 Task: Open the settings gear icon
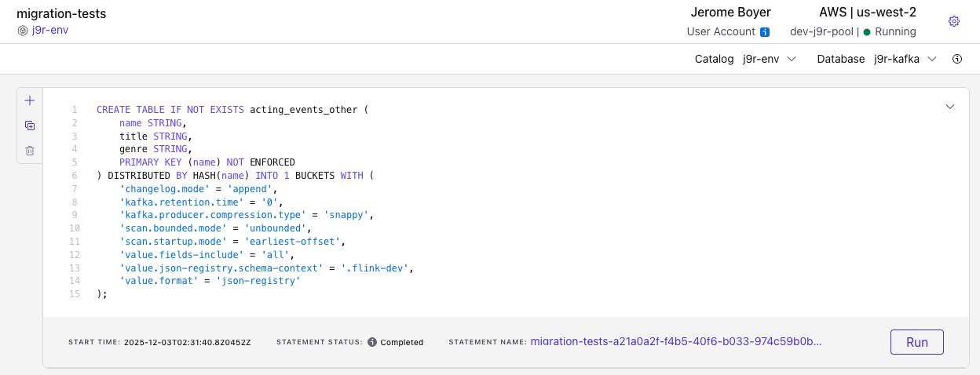(954, 21)
